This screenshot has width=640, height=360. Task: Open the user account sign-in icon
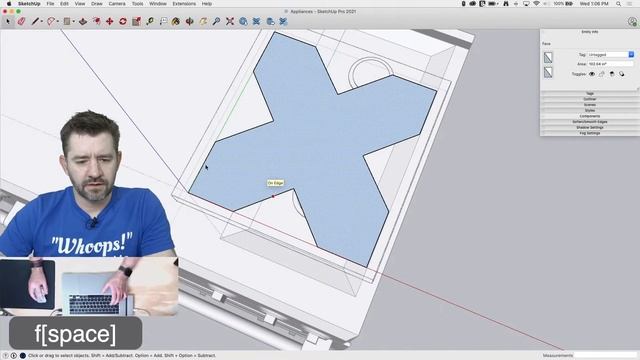point(632,22)
